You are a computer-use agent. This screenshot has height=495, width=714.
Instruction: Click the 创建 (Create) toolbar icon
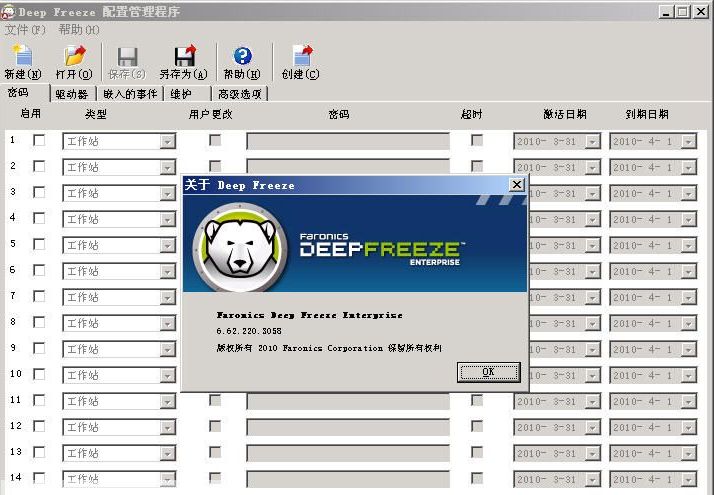(300, 56)
